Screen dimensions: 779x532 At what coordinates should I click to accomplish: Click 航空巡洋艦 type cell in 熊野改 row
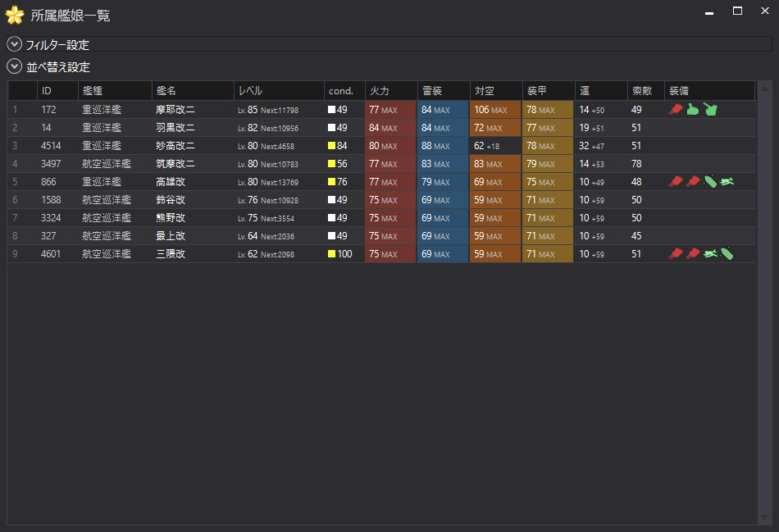(107, 217)
